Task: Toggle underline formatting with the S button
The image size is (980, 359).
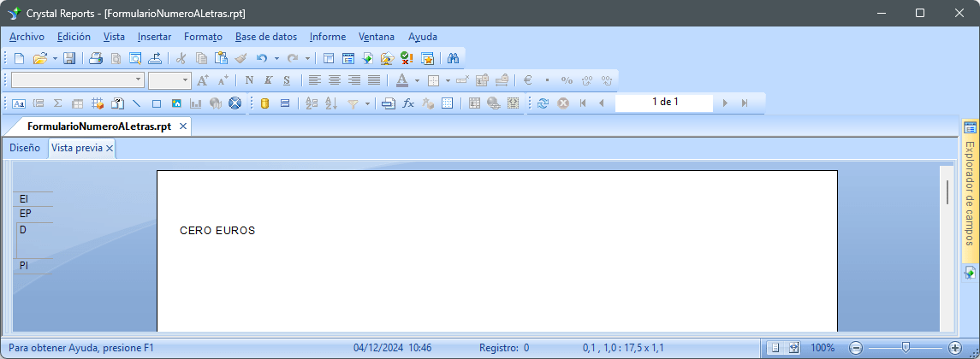Action: tap(287, 80)
